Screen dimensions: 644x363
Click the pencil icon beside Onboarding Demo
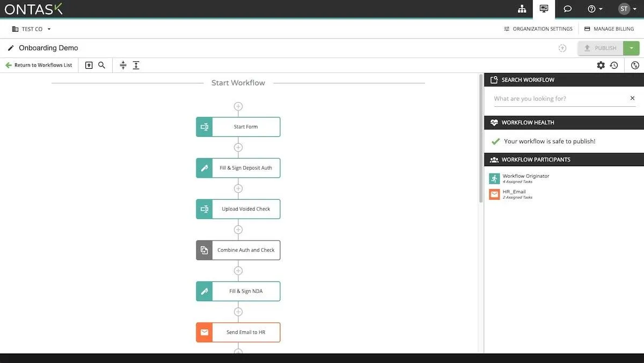pos(11,48)
